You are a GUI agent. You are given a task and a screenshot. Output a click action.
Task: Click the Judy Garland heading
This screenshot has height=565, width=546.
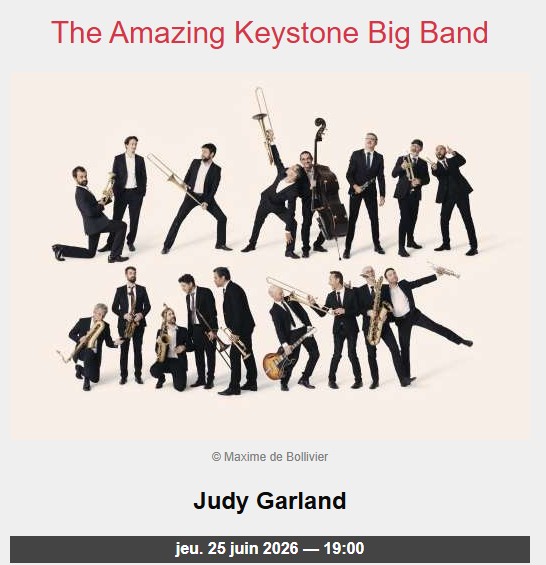pyautogui.click(x=270, y=501)
